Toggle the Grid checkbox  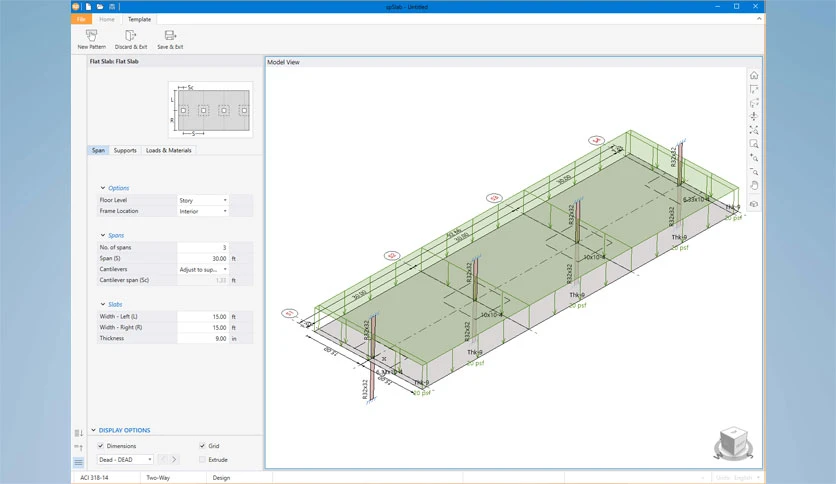pyautogui.click(x=202, y=446)
